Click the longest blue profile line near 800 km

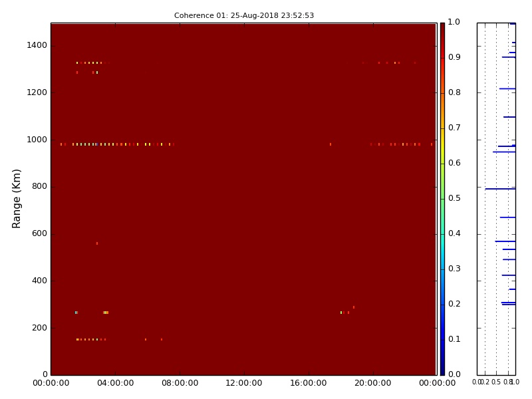(500, 189)
